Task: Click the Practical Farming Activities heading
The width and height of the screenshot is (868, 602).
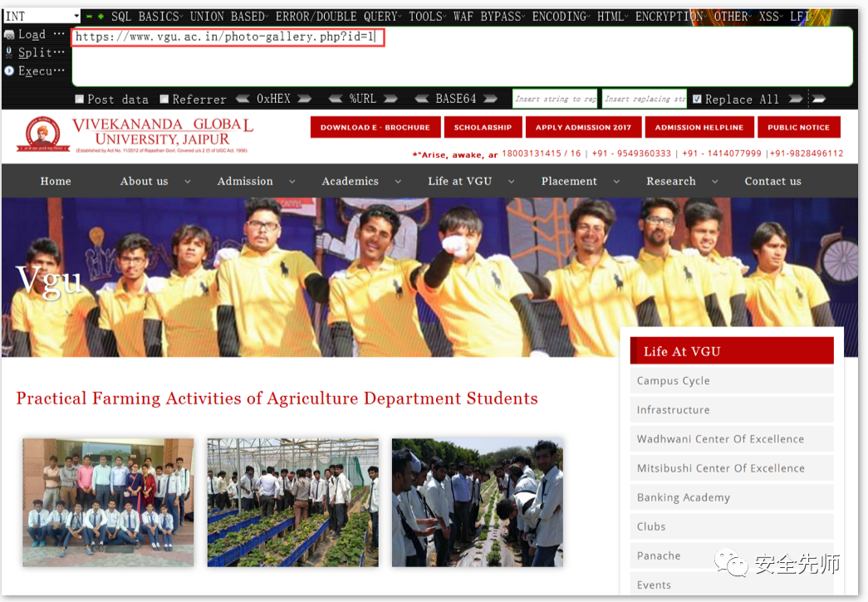Action: [277, 399]
